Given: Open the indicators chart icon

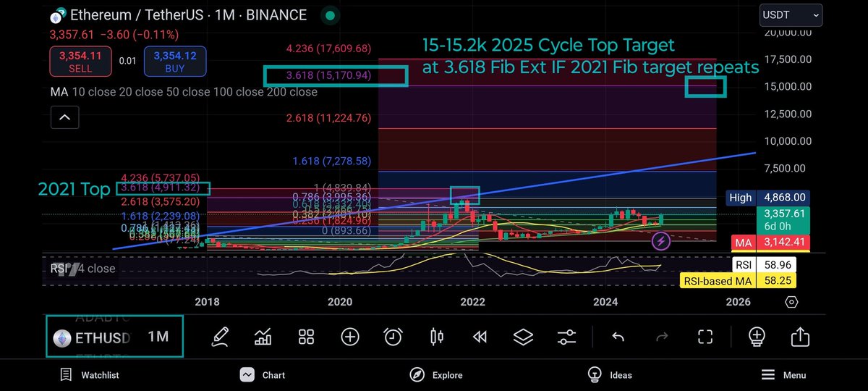Looking at the screenshot, I should pyautogui.click(x=263, y=337).
